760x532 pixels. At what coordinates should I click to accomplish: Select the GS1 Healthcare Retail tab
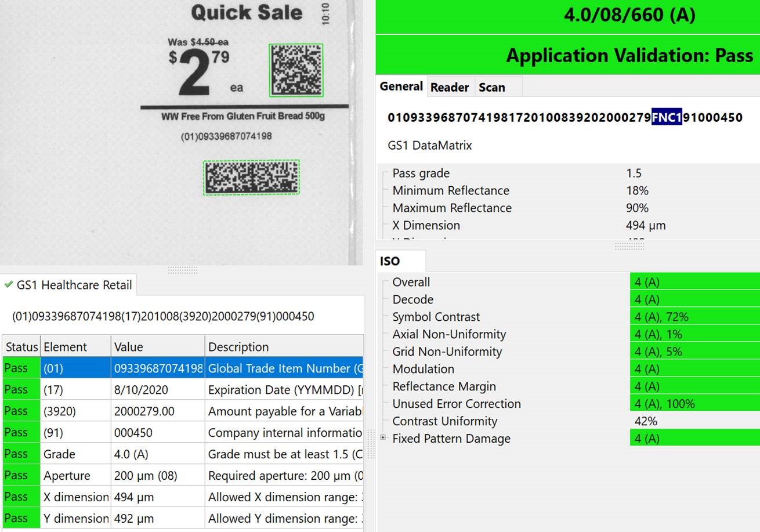pyautogui.click(x=68, y=285)
